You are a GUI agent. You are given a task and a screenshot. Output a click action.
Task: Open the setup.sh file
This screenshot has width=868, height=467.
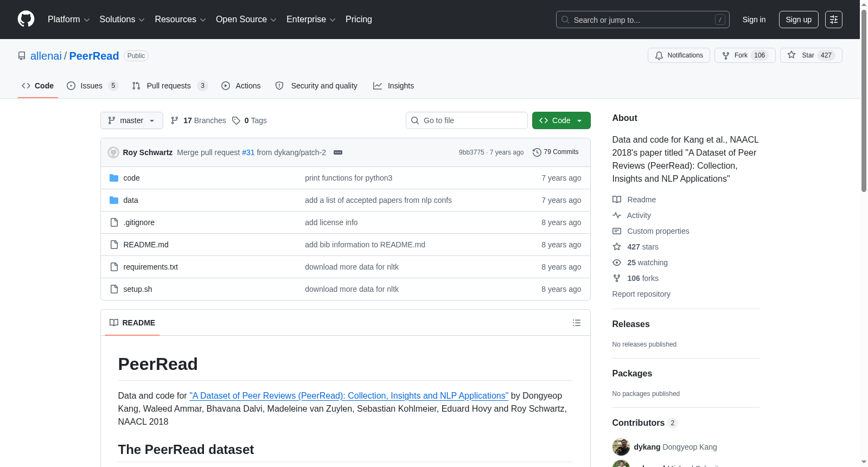138,289
